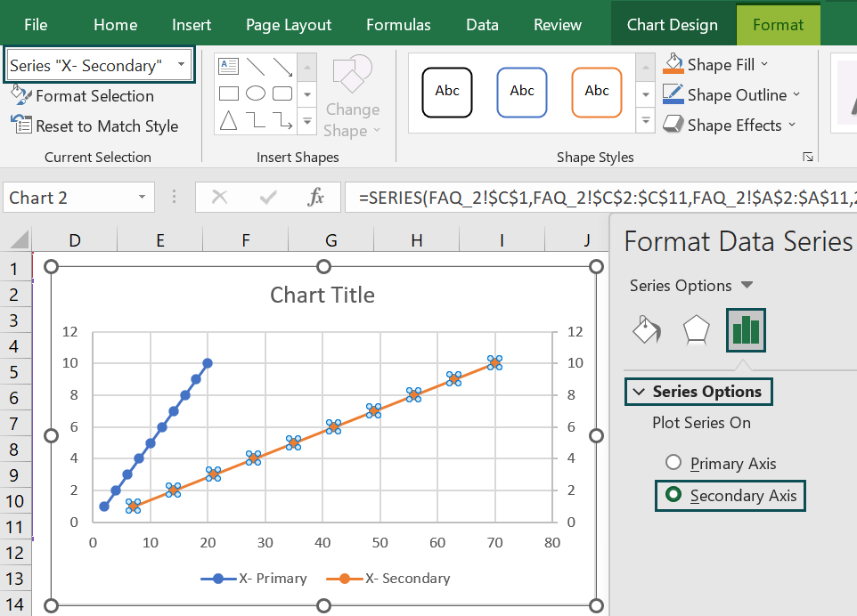Pick the Arrow line shape
857x616 pixels.
point(282,67)
